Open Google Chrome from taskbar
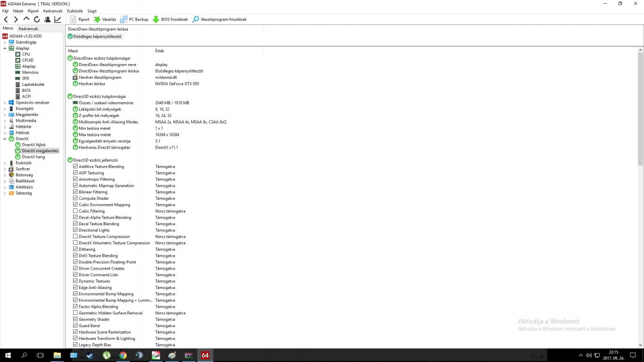 tap(123, 355)
